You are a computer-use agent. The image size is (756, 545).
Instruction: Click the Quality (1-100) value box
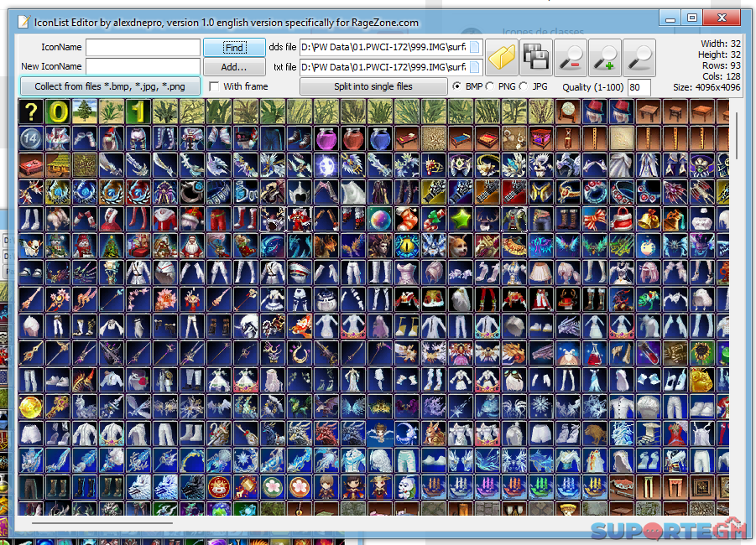(x=639, y=87)
